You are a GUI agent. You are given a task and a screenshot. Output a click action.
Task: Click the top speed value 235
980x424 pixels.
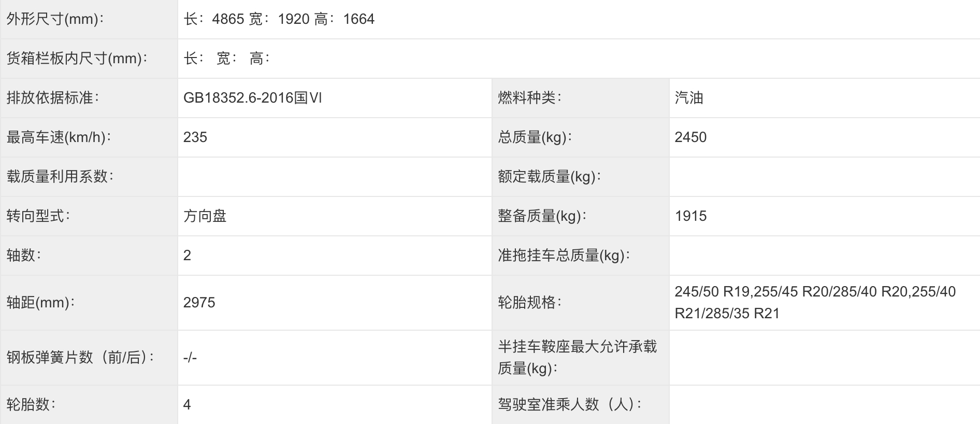tap(195, 137)
